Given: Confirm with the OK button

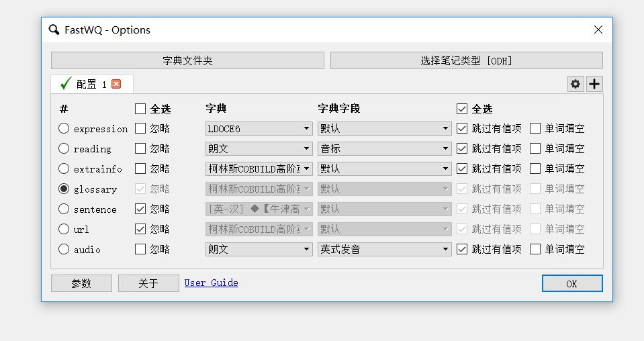Looking at the screenshot, I should [x=572, y=283].
